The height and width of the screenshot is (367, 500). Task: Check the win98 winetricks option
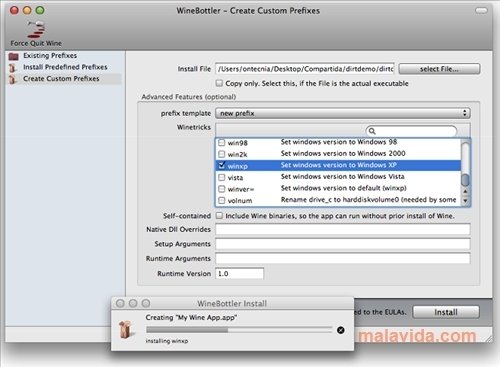[222, 143]
